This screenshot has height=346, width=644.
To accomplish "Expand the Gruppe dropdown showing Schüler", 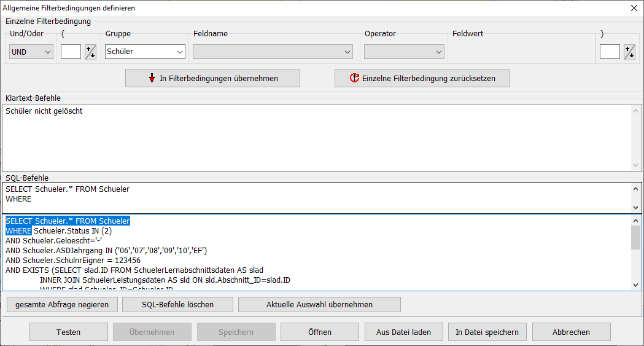I will (x=145, y=52).
